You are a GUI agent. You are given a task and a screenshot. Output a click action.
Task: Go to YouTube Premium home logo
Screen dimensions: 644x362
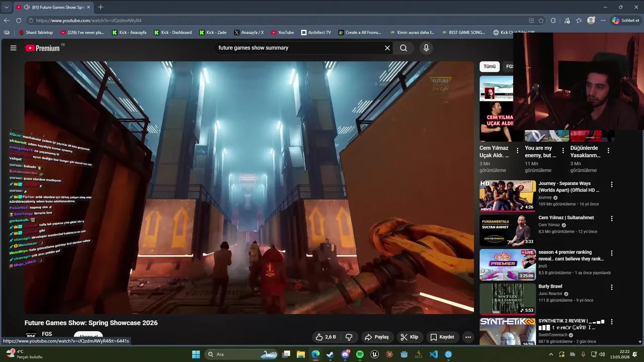[x=43, y=48]
